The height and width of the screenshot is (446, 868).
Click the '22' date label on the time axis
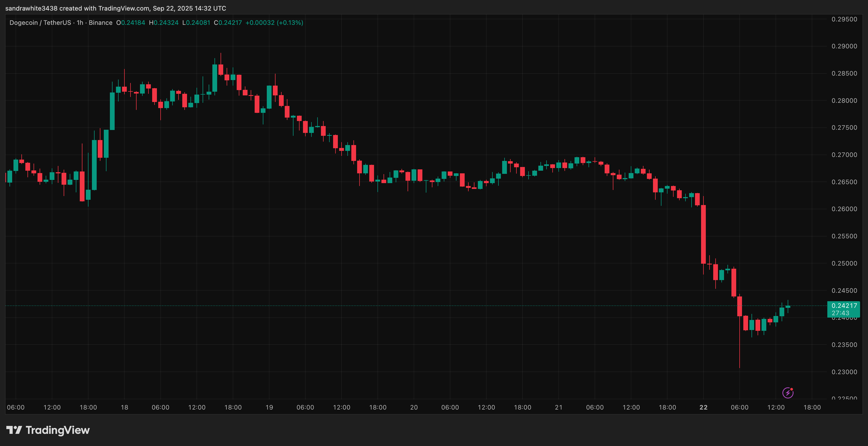tap(703, 407)
